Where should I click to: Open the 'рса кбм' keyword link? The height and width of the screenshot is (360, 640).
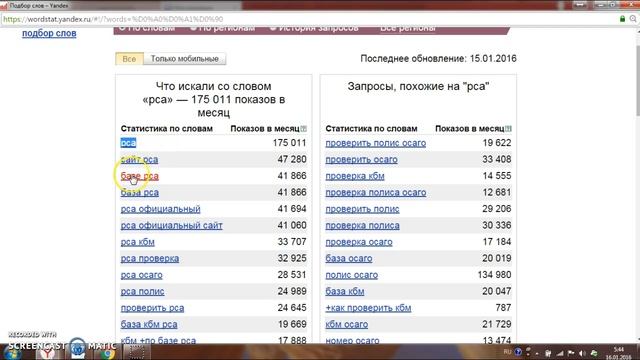click(x=138, y=242)
